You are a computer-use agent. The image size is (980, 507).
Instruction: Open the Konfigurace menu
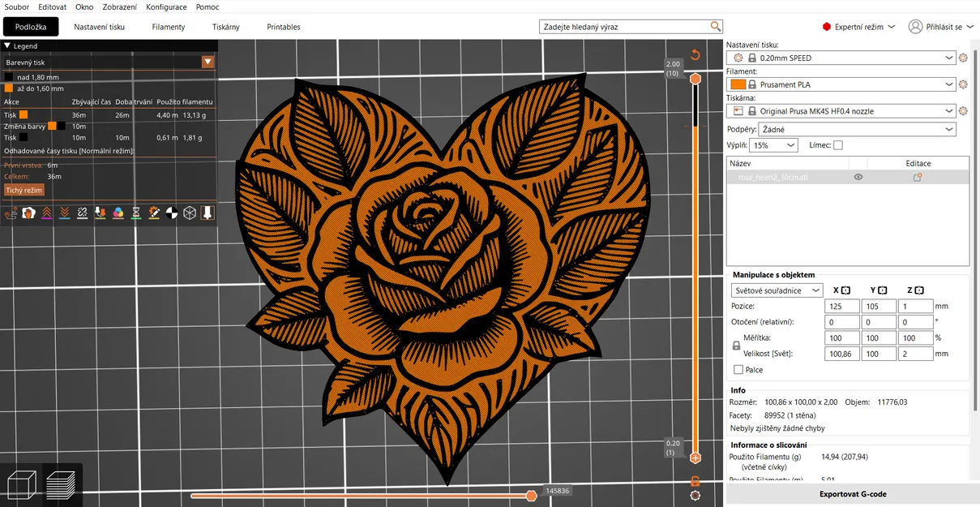pyautogui.click(x=166, y=6)
